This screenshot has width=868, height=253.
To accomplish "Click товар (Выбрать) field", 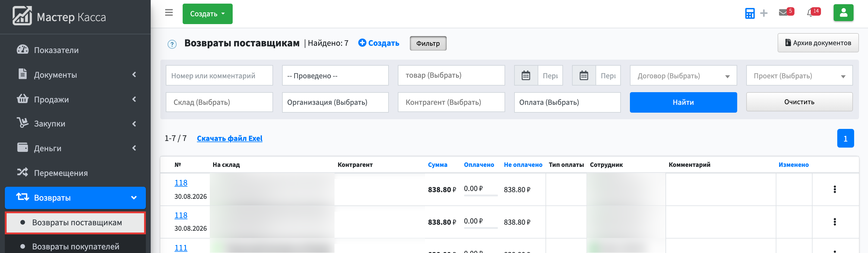I will pos(451,76).
